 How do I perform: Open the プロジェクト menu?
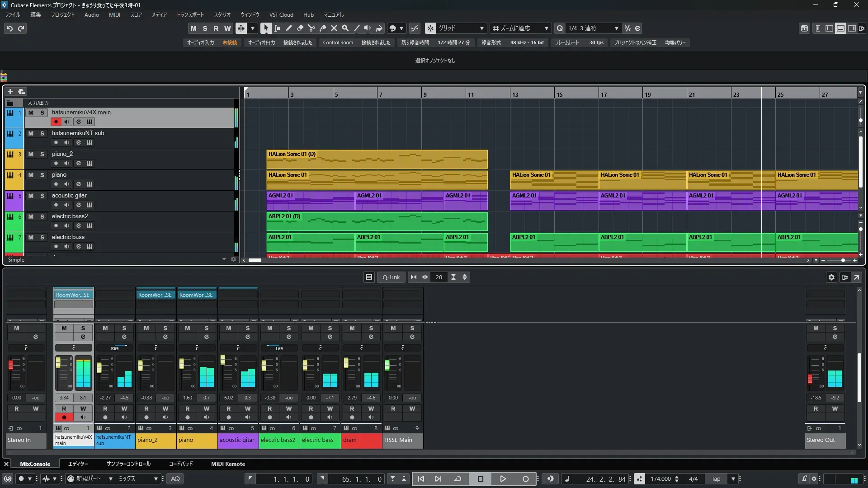[x=62, y=14]
